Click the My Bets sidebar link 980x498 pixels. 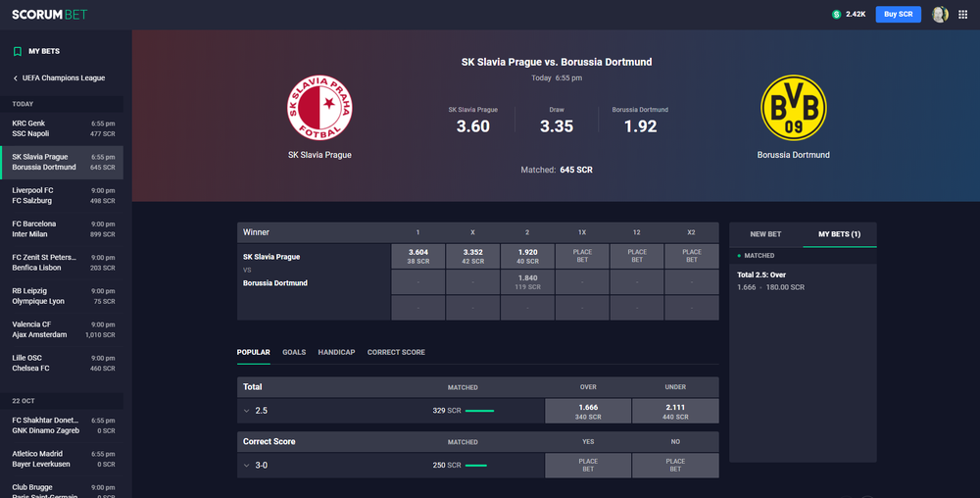[x=44, y=51]
